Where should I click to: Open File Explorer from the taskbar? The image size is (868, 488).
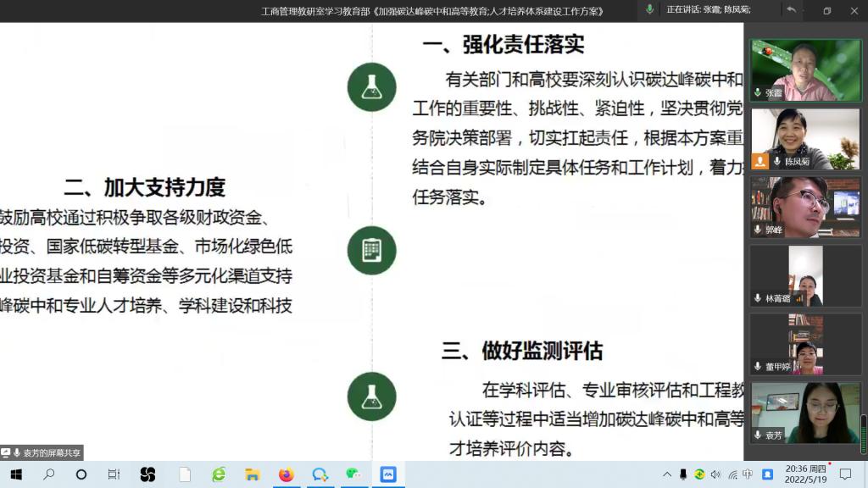click(x=252, y=474)
